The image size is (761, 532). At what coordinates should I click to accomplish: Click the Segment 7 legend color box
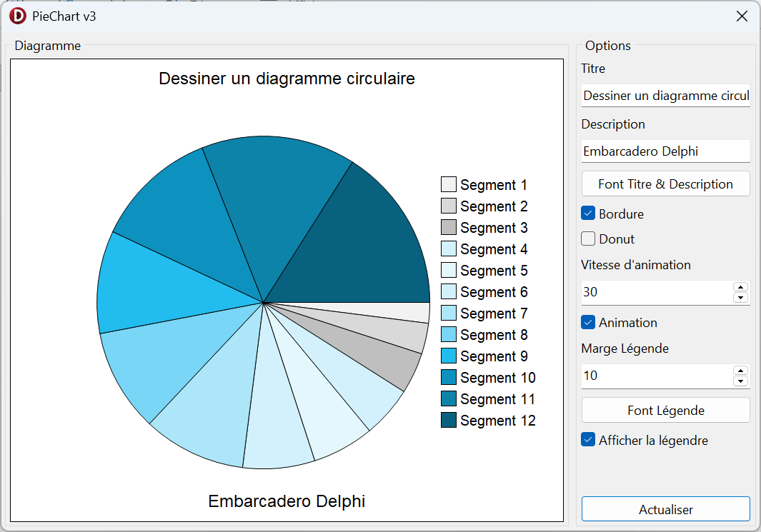449,313
